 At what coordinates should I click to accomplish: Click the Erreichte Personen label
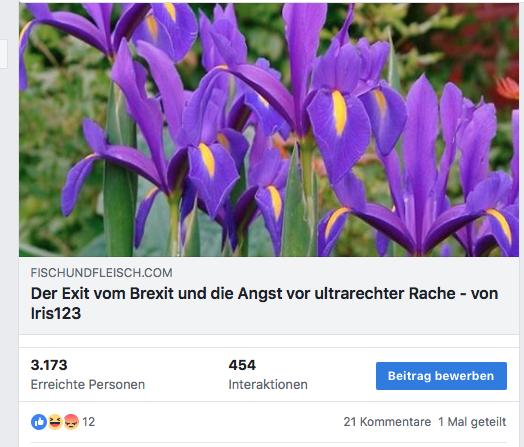point(88,385)
